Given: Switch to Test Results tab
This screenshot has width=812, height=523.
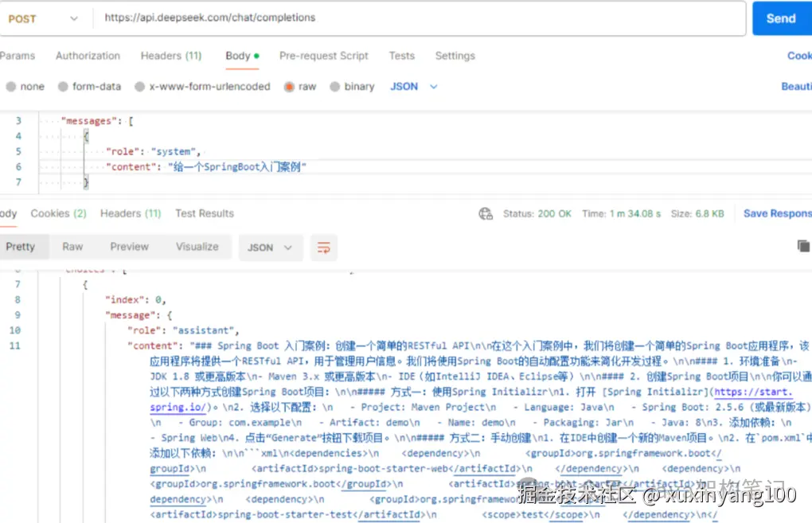Looking at the screenshot, I should 205,213.
